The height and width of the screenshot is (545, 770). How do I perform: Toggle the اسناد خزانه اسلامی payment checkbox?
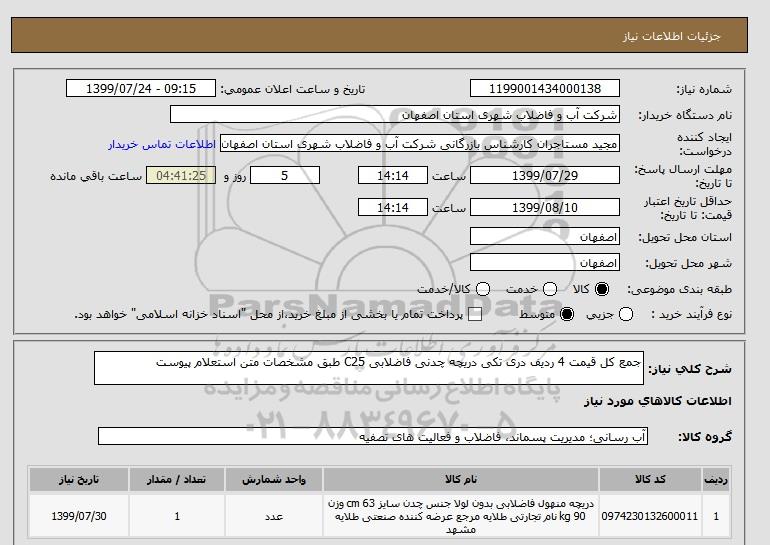(475, 315)
